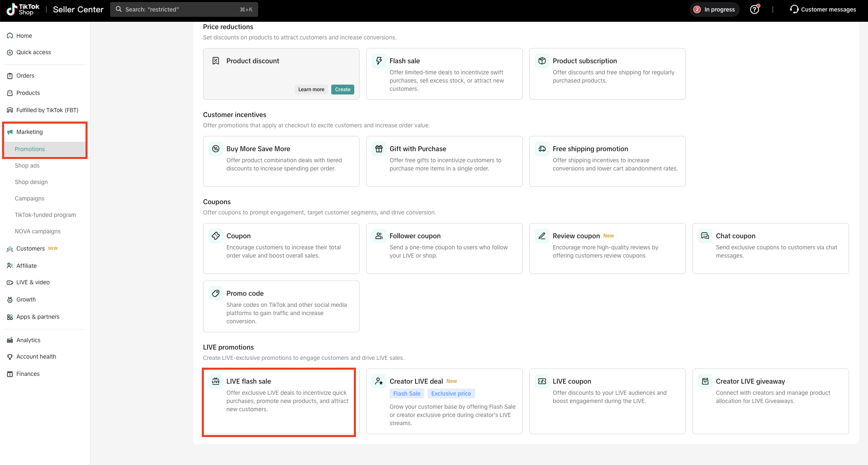Expand the LIVE & video sidebar section
This screenshot has height=465, width=868.
tap(33, 282)
